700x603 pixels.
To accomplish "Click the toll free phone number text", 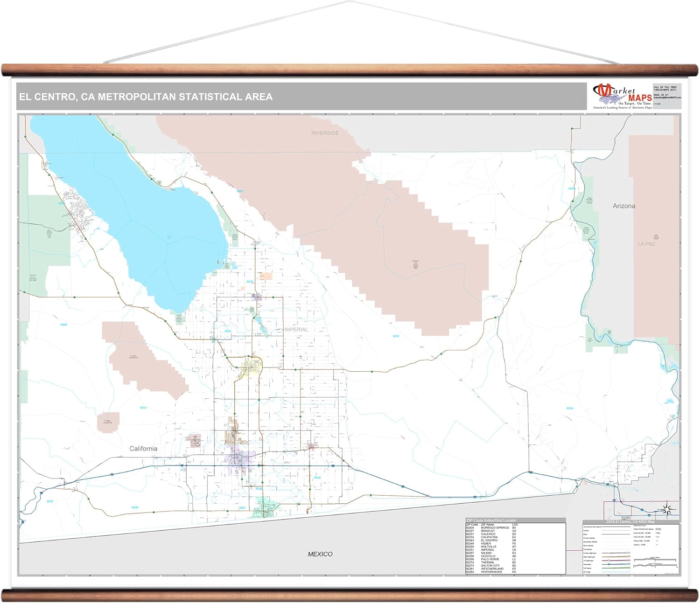I will coord(665,90).
